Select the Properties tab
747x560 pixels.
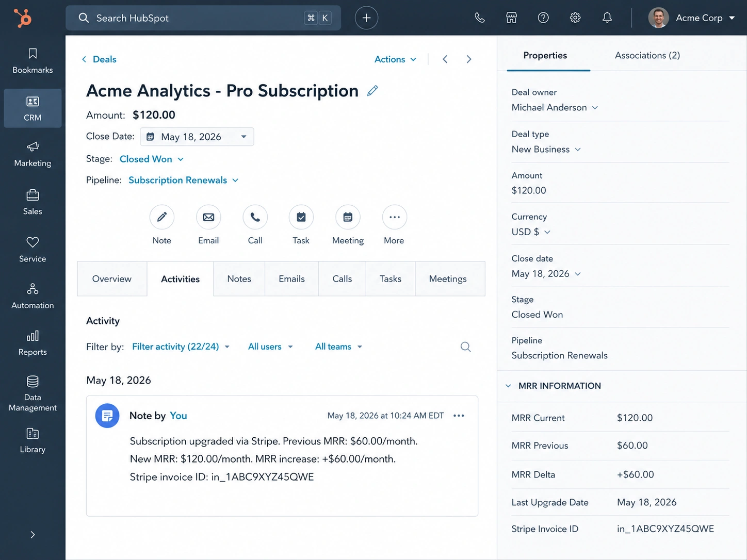click(545, 55)
